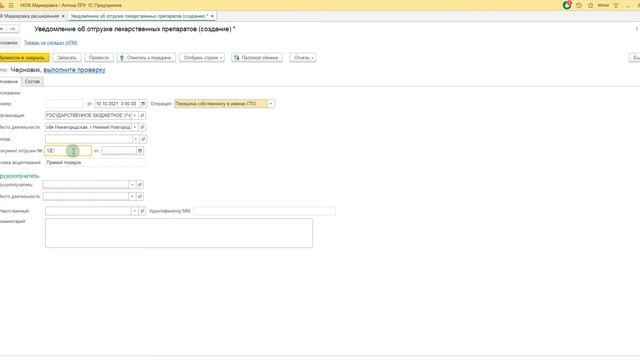Click the Номер input field
Viewport: 640px width, 360px height.
pos(64,104)
